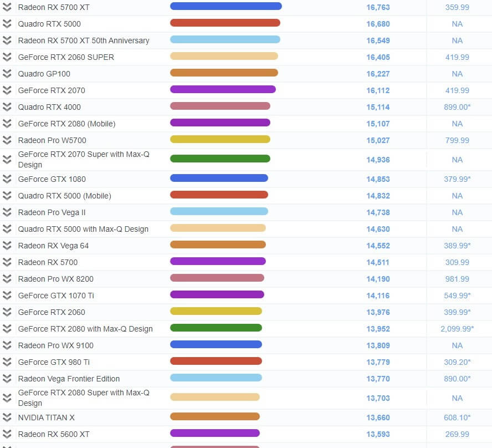This screenshot has width=492, height=448.
Task: Click the green RTX 2070 Super Max-Q bar
Action: (x=220, y=159)
